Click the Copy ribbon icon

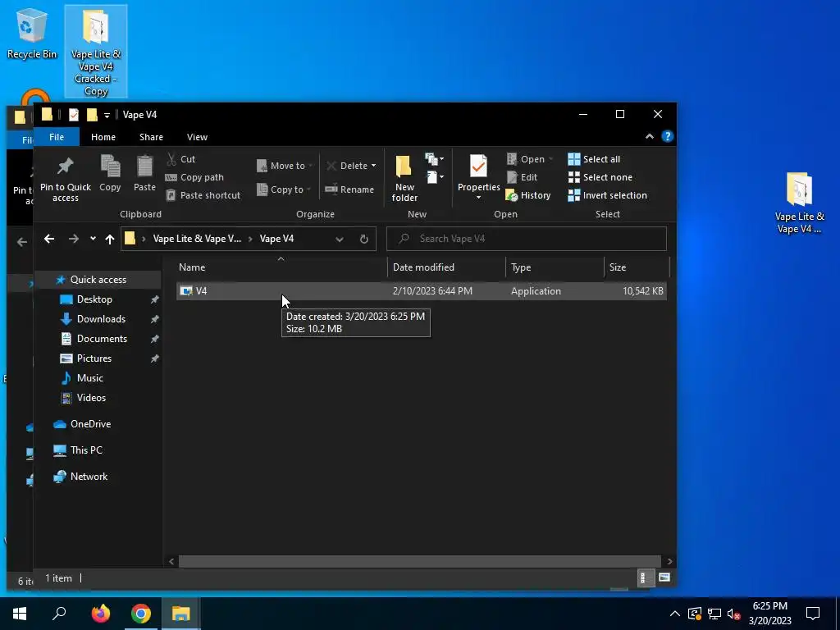(x=111, y=166)
